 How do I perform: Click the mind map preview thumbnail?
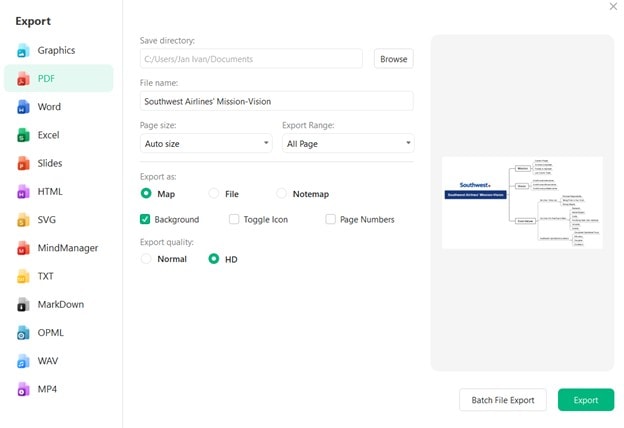(522, 203)
